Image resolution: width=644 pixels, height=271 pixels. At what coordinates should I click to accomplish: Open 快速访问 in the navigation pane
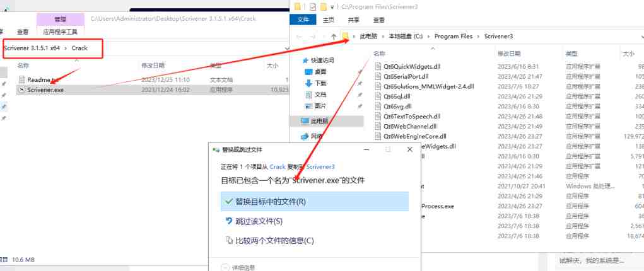pos(322,61)
